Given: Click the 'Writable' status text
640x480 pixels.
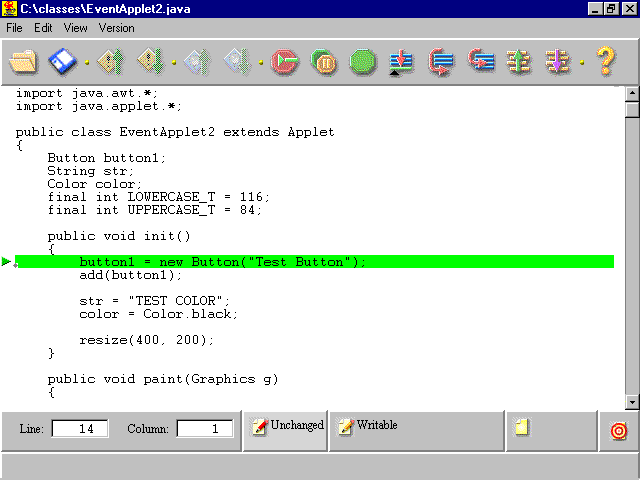Looking at the screenshot, I should click(x=377, y=425).
